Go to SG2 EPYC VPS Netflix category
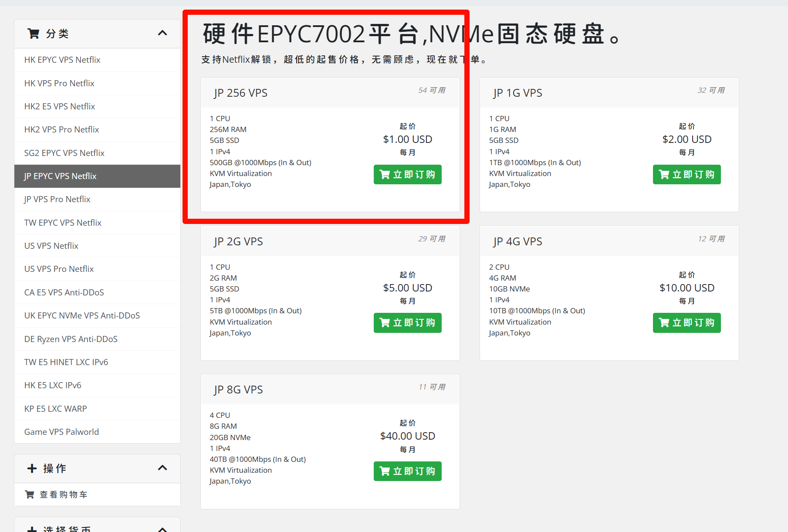This screenshot has width=788, height=532. [x=64, y=153]
